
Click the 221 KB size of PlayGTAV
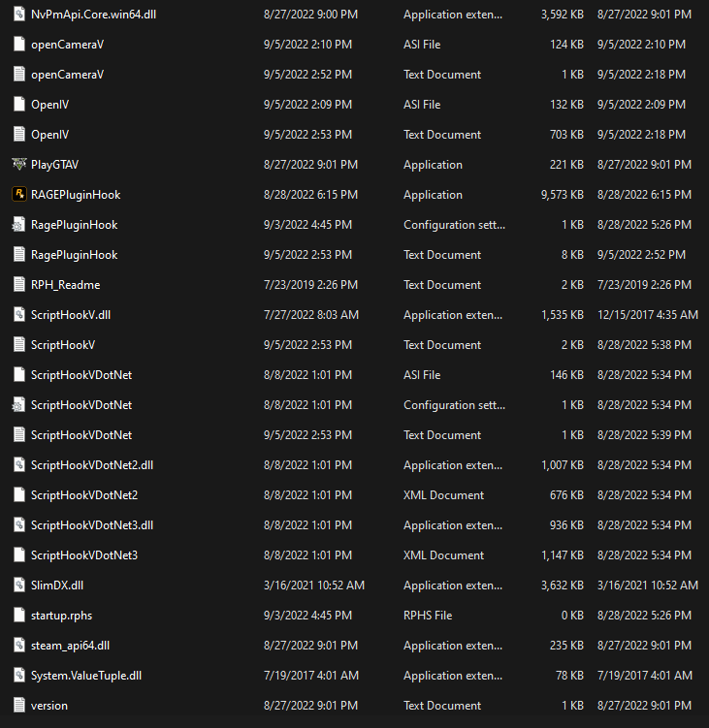(566, 165)
